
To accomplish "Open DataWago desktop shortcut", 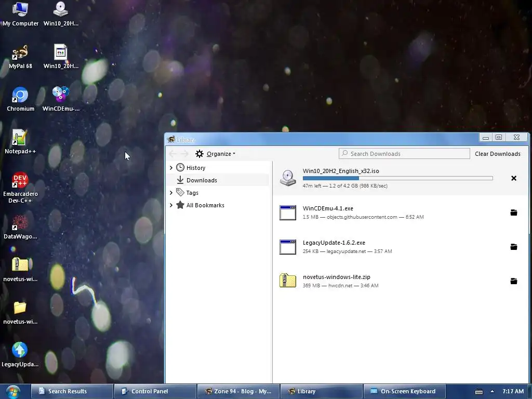I will [20, 228].
